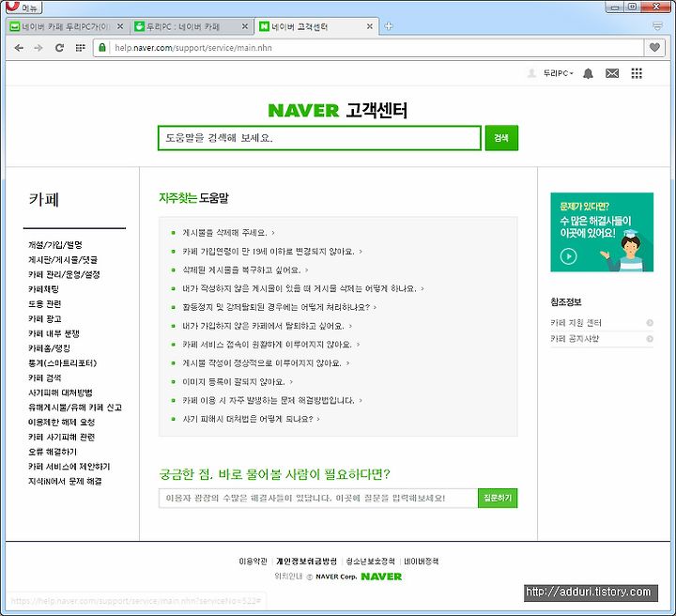
Task: Open 카페 지원 센터 reference link
Action: click(x=576, y=323)
